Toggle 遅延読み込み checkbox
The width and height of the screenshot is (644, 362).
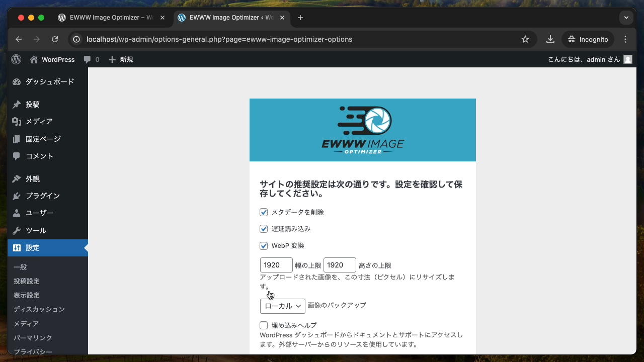point(264,229)
